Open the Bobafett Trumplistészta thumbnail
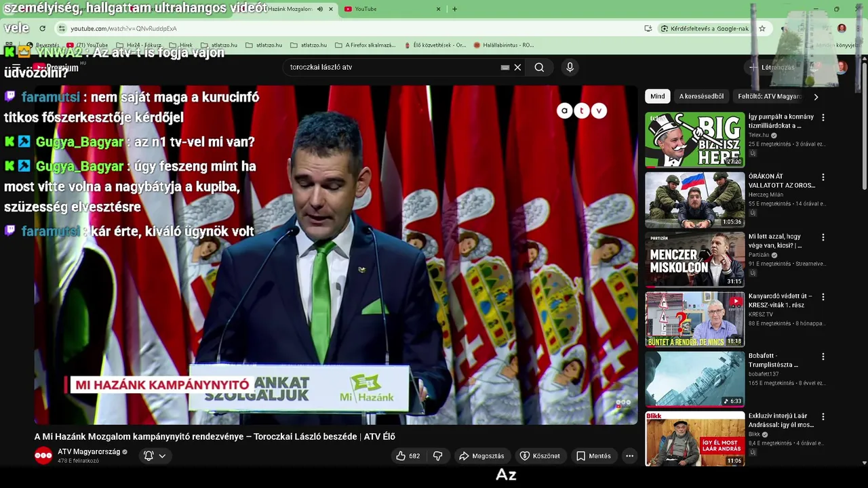The width and height of the screenshot is (868, 488). pyautogui.click(x=694, y=378)
